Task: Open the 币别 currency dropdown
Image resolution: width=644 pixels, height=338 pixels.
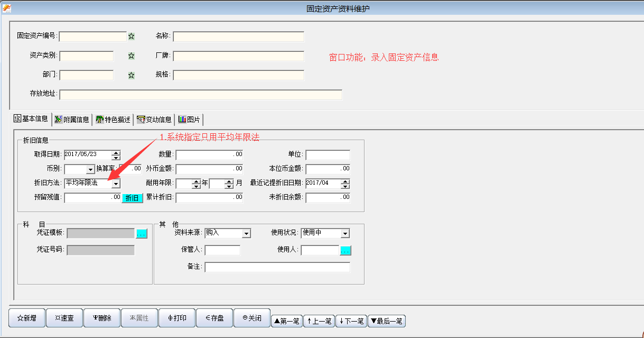Action: 90,169
